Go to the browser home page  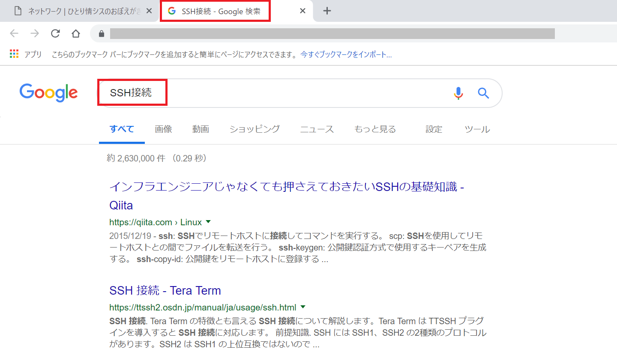(x=76, y=33)
